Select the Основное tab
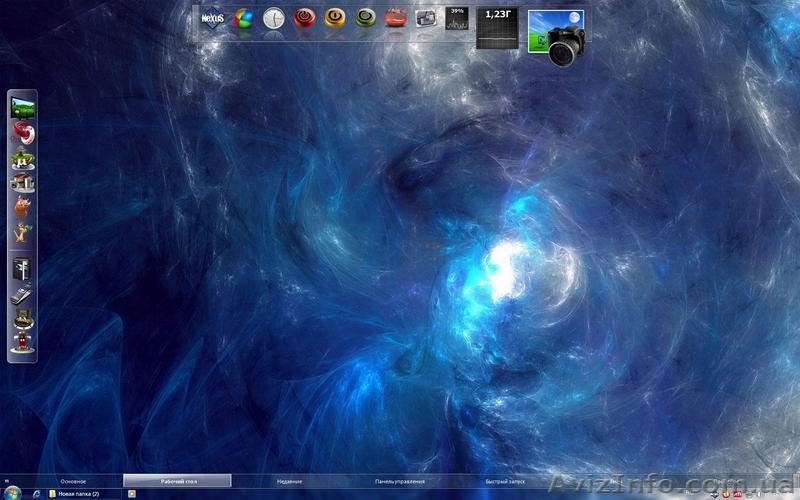The height and width of the screenshot is (500, 800). pos(73,481)
